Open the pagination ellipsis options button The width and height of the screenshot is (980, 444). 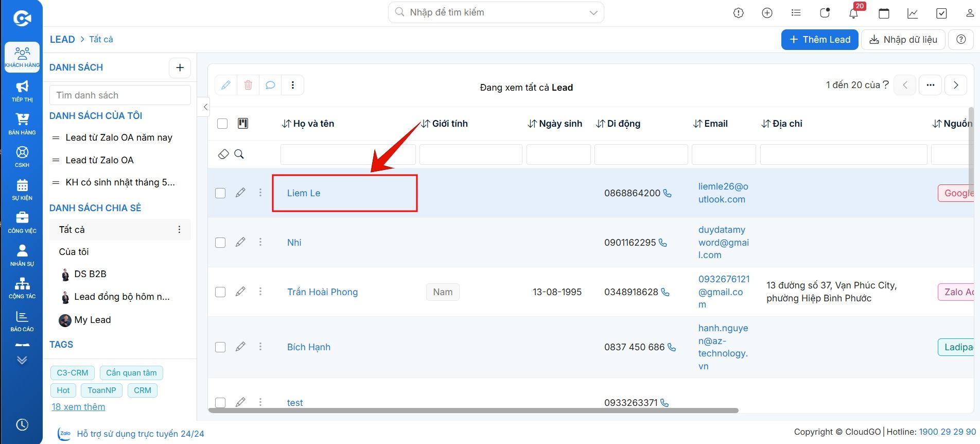931,85
